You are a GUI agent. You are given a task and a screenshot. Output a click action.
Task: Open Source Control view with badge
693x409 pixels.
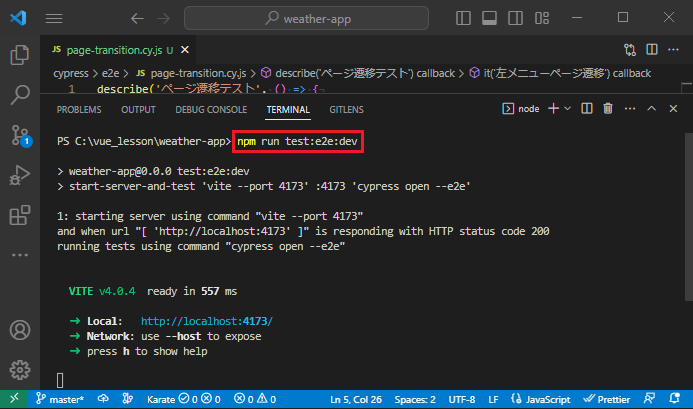(x=20, y=135)
